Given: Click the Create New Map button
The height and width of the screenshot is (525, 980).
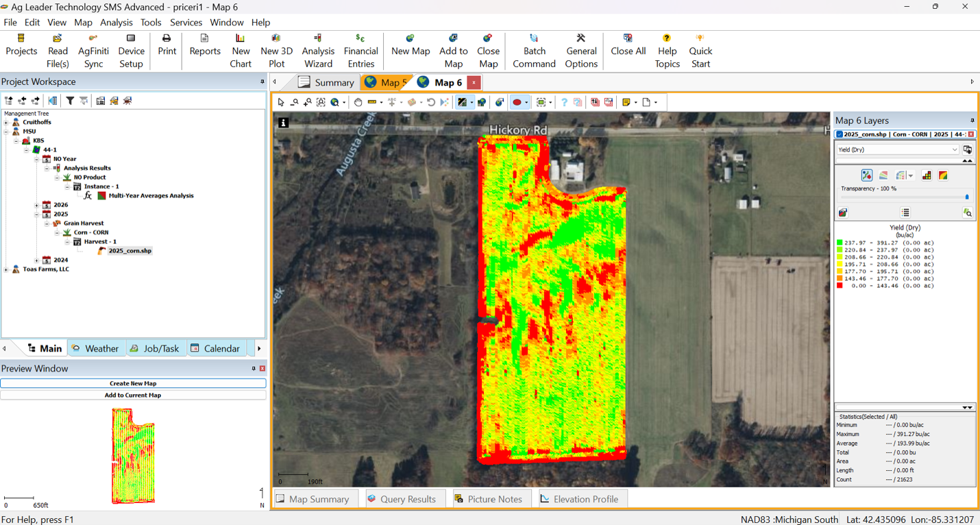Looking at the screenshot, I should [133, 383].
